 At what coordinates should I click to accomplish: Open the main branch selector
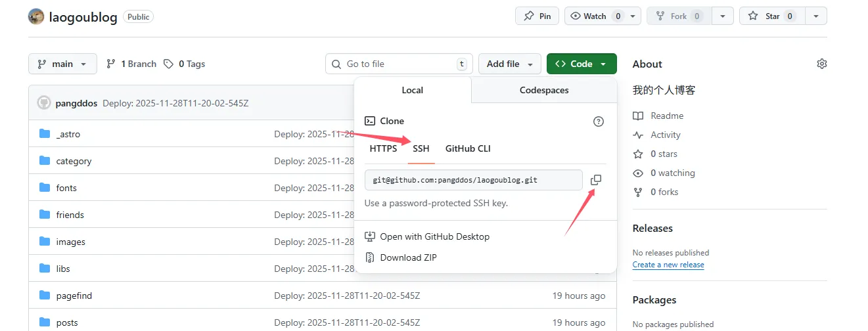62,64
